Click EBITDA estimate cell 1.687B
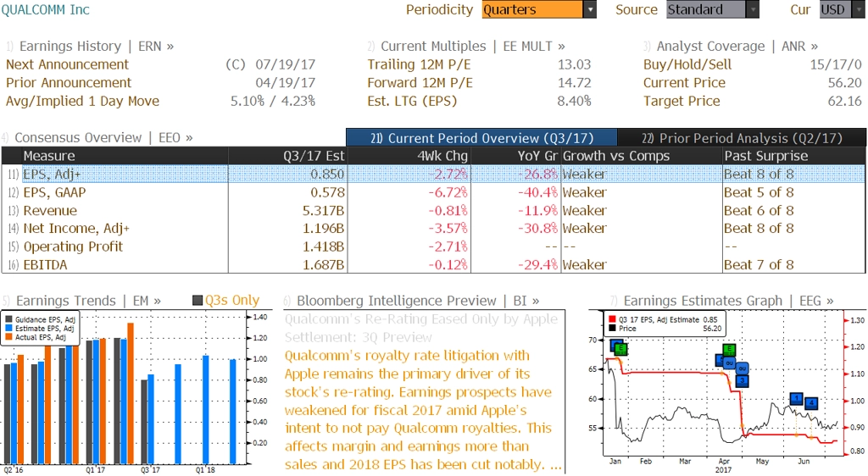This screenshot has width=868, height=476. (323, 265)
